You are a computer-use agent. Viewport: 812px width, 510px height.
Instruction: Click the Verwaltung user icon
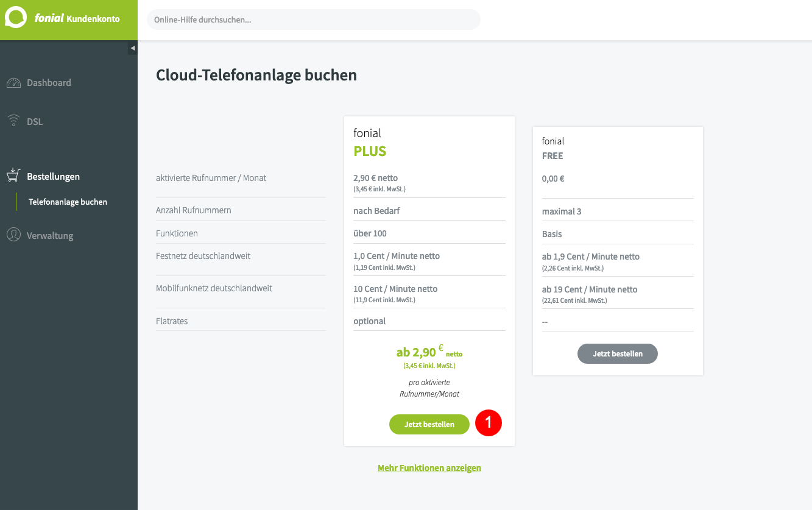[13, 235]
